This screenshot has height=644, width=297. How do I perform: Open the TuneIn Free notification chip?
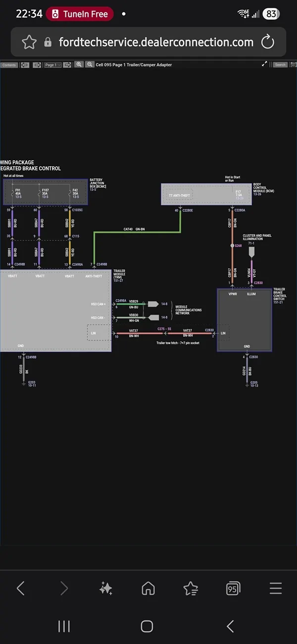(x=80, y=14)
